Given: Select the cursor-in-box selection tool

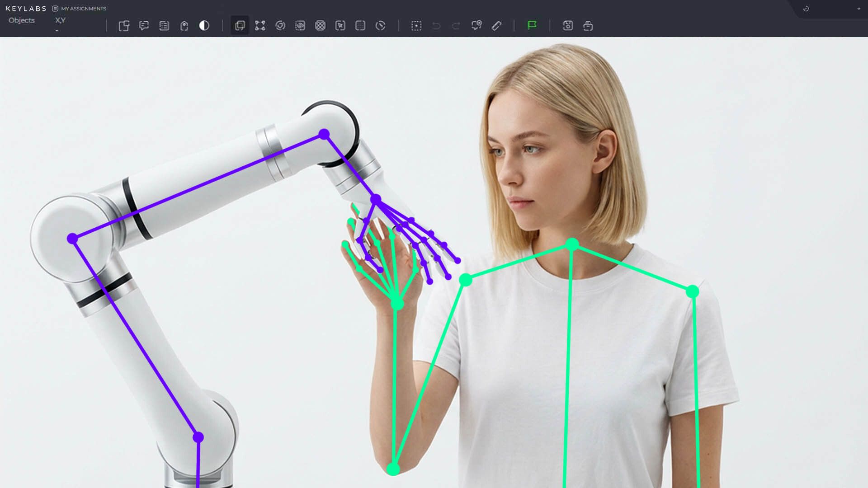Looking at the screenshot, I should pos(340,26).
